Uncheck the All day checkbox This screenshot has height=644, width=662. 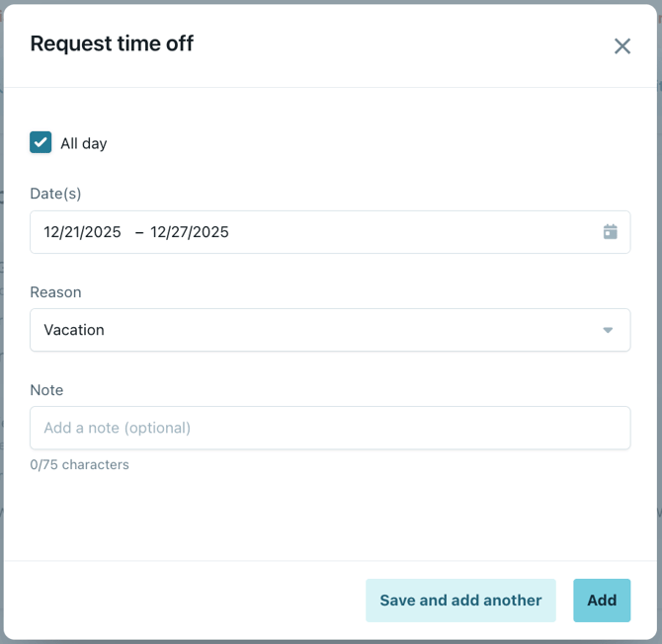click(41, 142)
